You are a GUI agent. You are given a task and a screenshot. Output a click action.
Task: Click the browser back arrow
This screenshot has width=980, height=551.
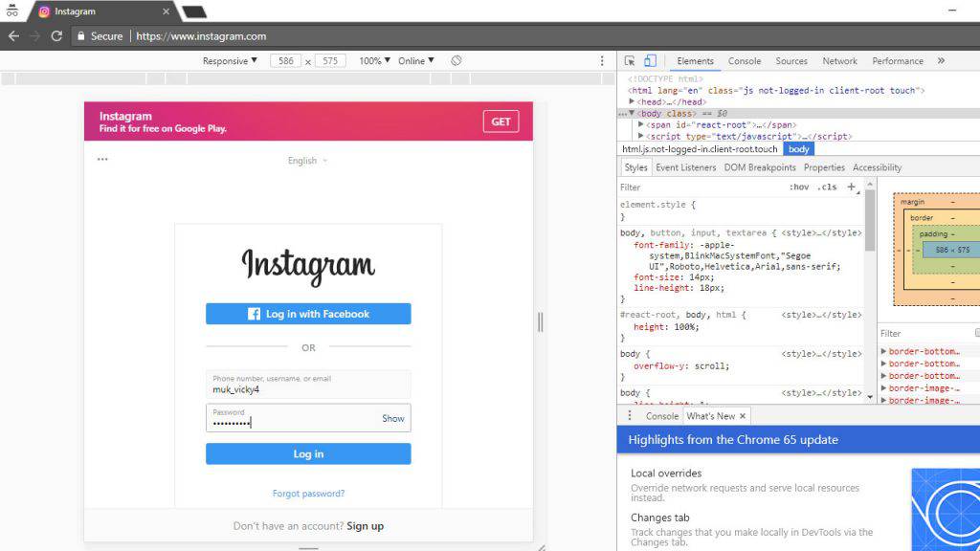[x=13, y=36]
